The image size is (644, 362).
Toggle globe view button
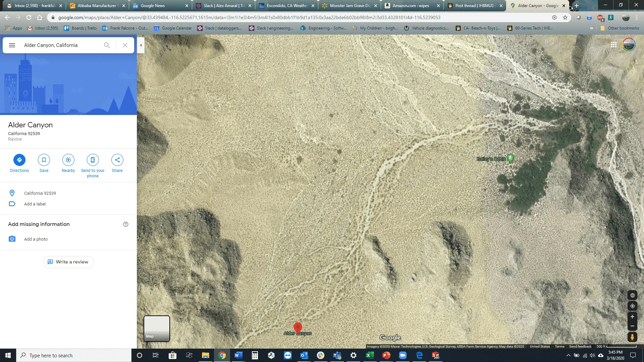632,295
